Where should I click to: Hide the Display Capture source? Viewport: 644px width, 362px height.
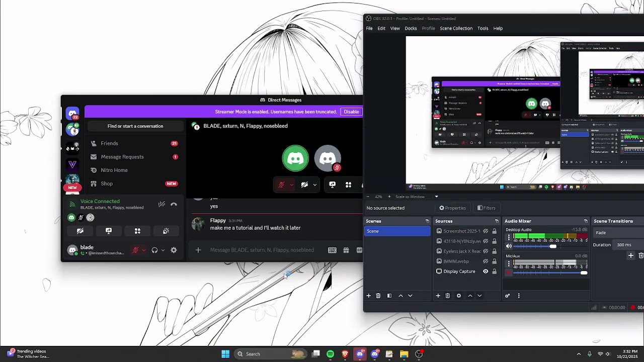point(486,271)
